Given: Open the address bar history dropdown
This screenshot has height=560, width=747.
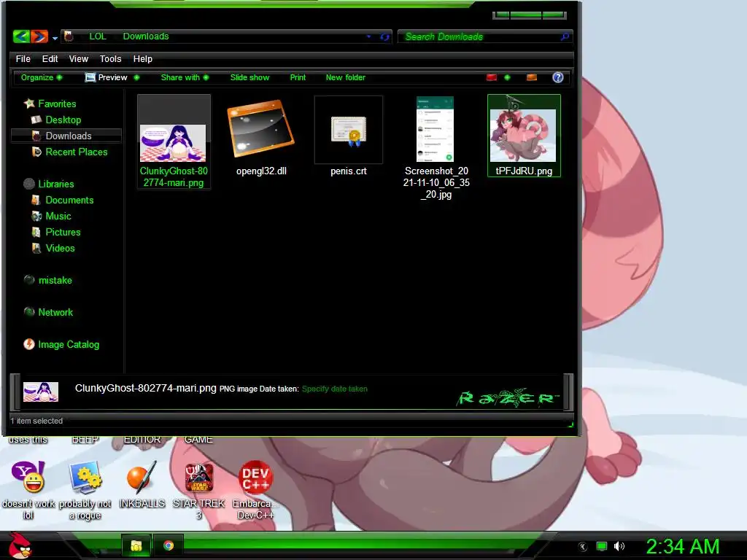Looking at the screenshot, I should pyautogui.click(x=368, y=36).
